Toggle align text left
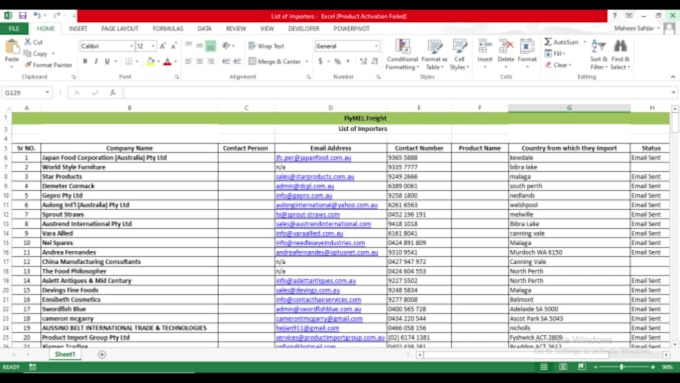680x383 pixels. 188,61
